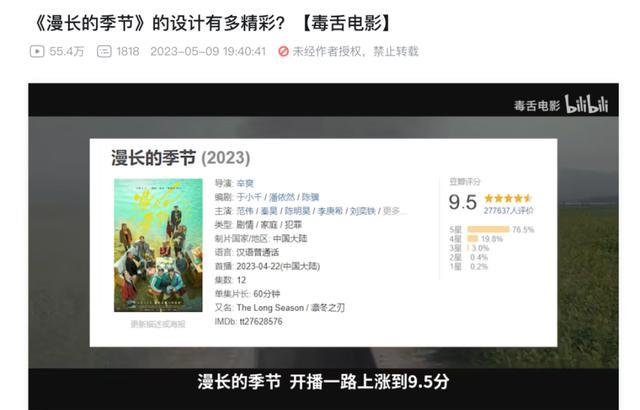
Task: Click the update poster link below poster
Action: coord(158,324)
